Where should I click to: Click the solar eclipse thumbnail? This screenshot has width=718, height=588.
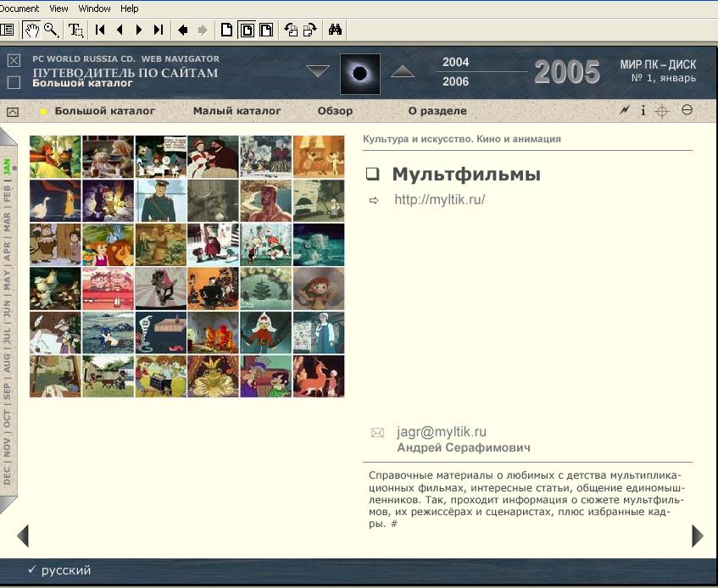(360, 74)
